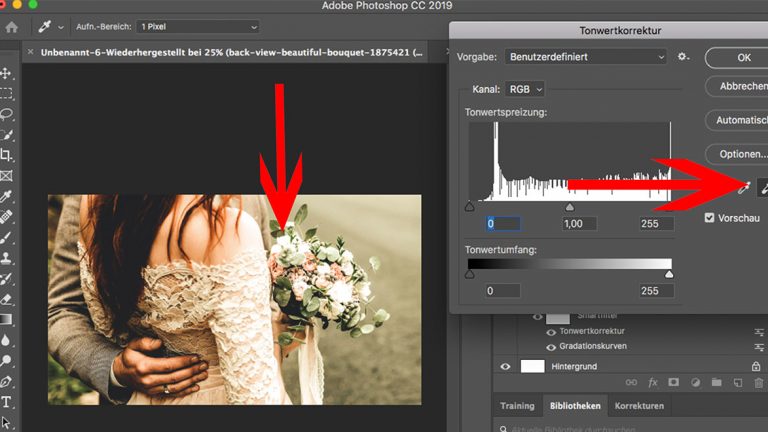This screenshot has height=432, width=768.
Task: Click the Hintergrund layer name
Action: (x=574, y=366)
